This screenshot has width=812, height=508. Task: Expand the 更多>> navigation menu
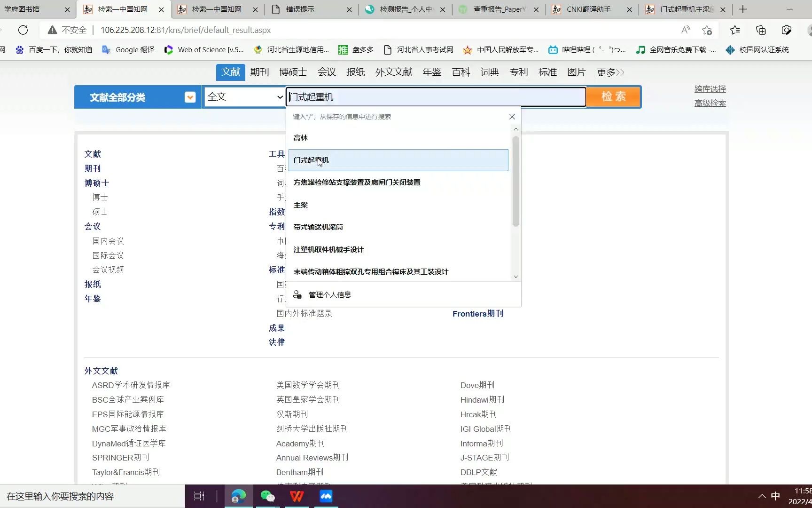point(610,72)
